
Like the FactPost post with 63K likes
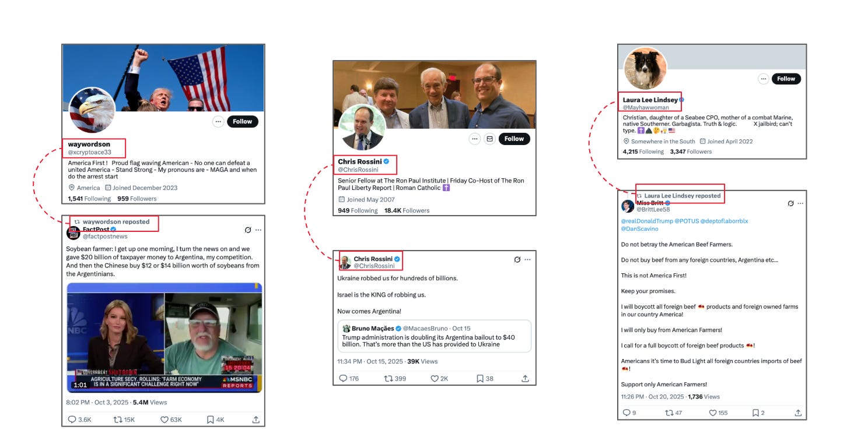click(x=171, y=420)
